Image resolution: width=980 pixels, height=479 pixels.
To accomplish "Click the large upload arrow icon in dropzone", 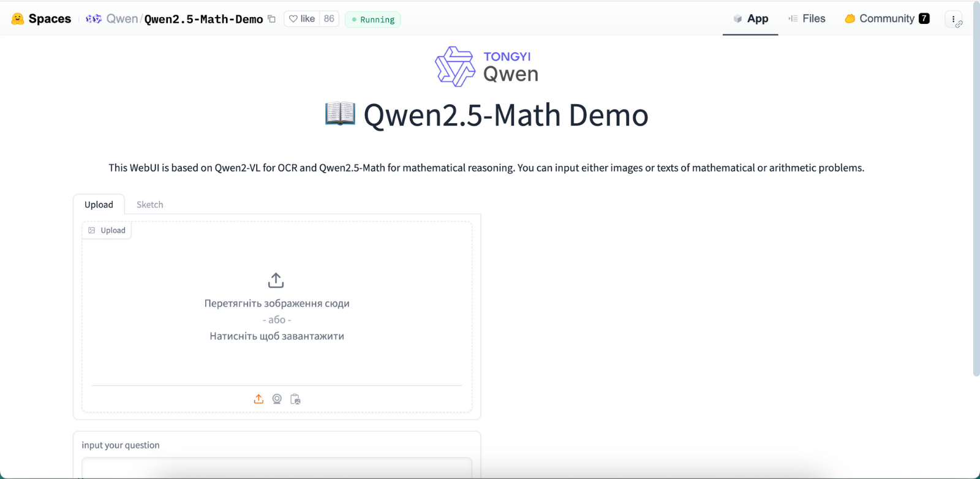I will coord(276,281).
